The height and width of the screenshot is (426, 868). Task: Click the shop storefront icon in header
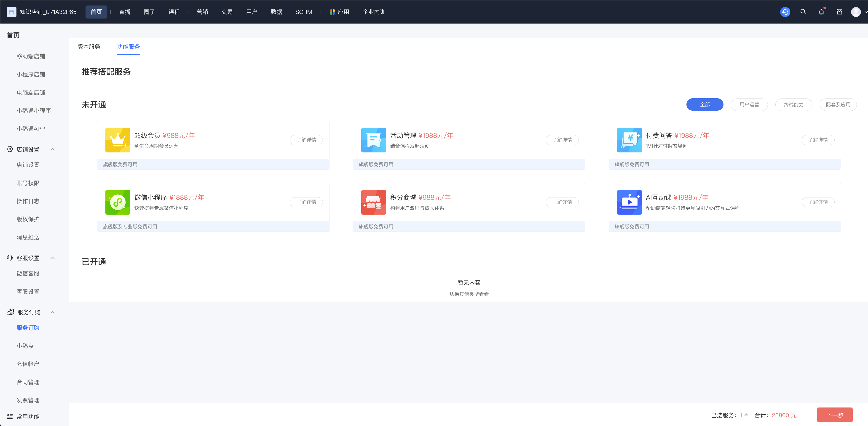pos(839,12)
